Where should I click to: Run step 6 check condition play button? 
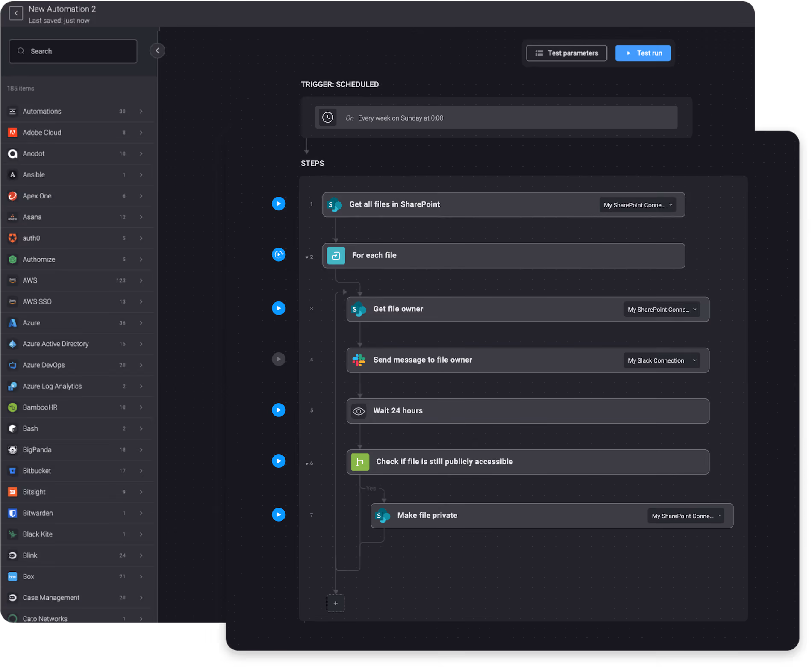[x=279, y=461]
